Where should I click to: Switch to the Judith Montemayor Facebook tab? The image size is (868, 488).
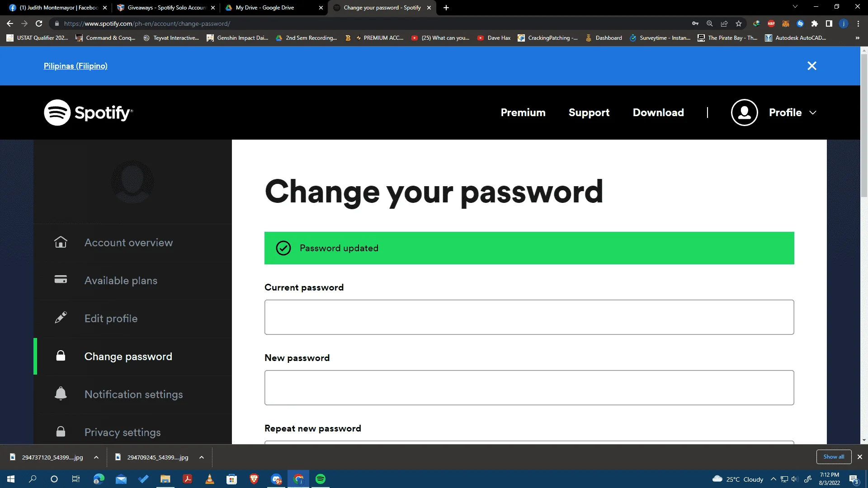58,8
